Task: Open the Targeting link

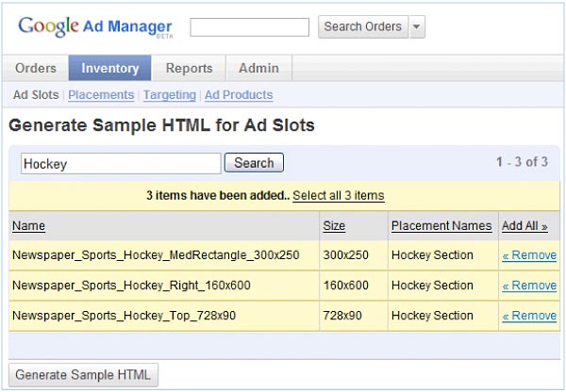Action: pyautogui.click(x=170, y=95)
